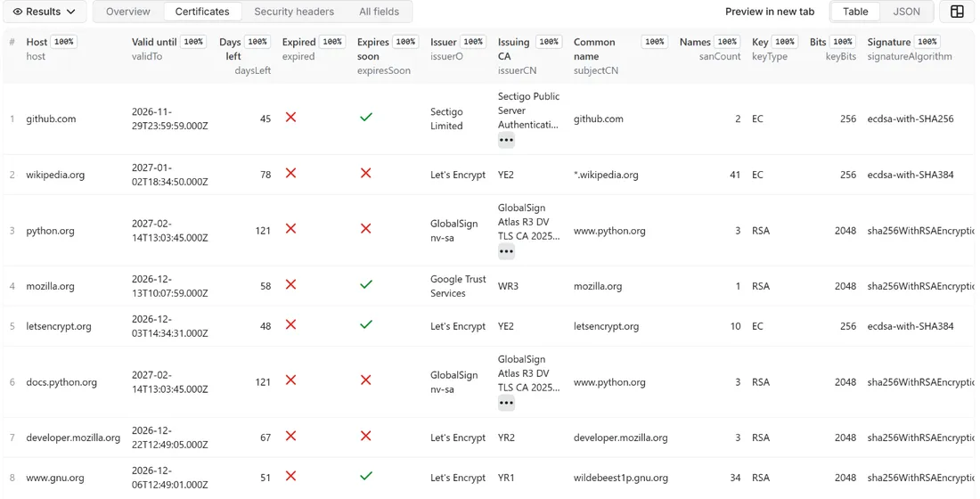The image size is (980, 499).
Task: Expand the github.com Issuing CA ellipsis
Action: (506, 140)
